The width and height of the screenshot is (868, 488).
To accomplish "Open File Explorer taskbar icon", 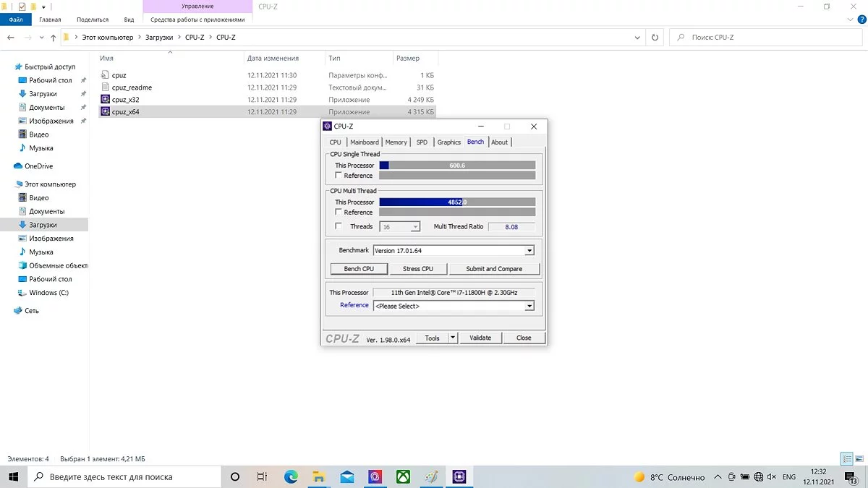I will click(319, 477).
